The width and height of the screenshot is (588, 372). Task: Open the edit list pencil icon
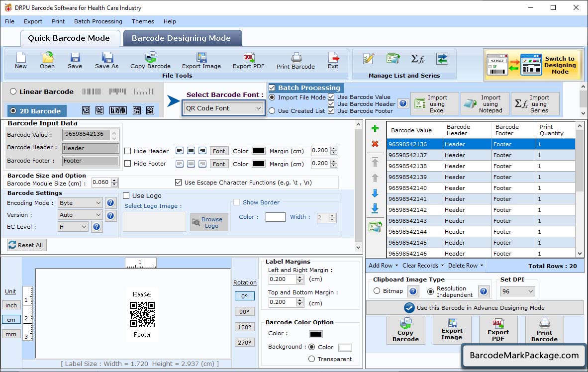(x=369, y=59)
